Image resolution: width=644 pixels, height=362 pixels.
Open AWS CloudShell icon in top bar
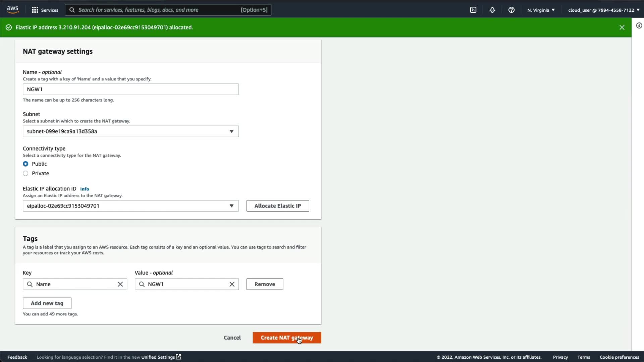(473, 10)
